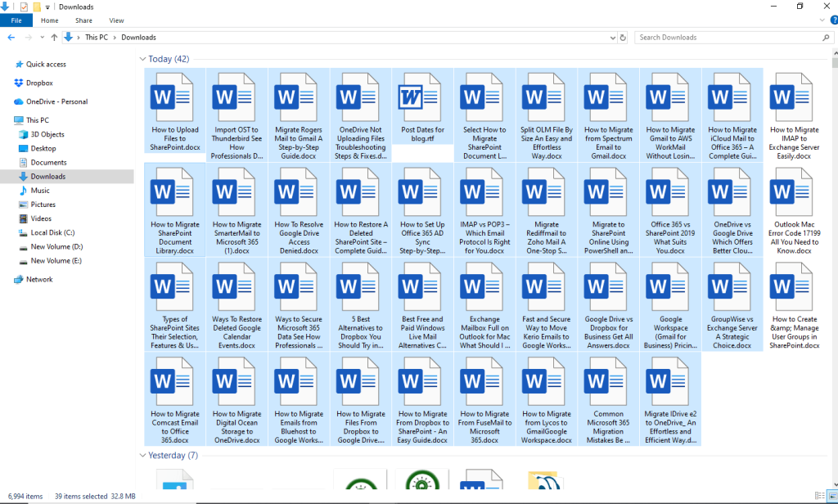
Task: Select Migrate IDrive e2 to OneDrive document icon
Action: click(668, 381)
